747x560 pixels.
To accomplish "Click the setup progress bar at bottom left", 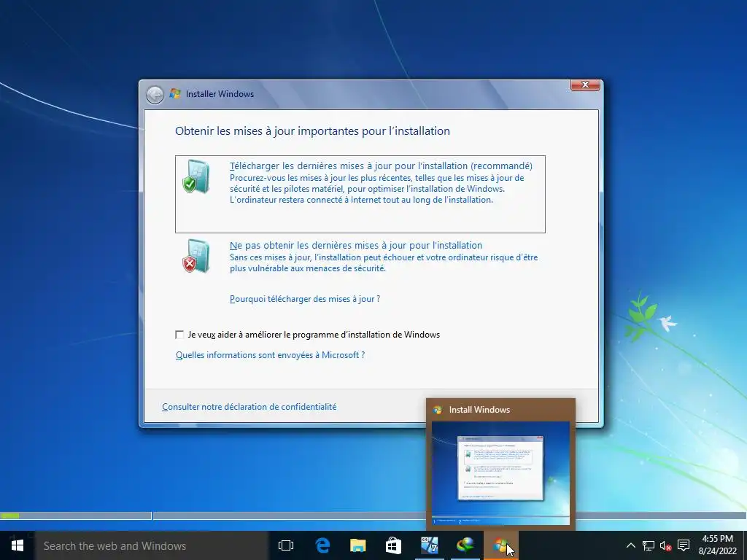I will [x=76, y=516].
